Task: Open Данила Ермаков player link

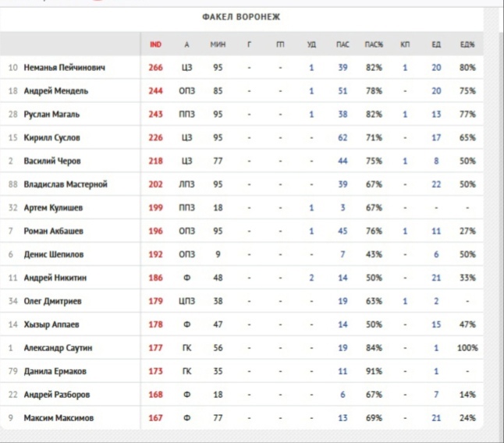Action: pyautogui.click(x=56, y=372)
